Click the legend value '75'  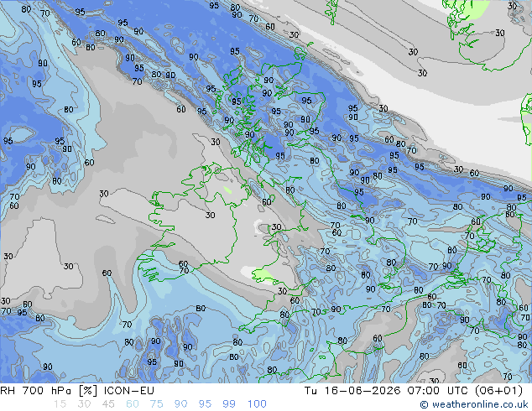click(156, 404)
